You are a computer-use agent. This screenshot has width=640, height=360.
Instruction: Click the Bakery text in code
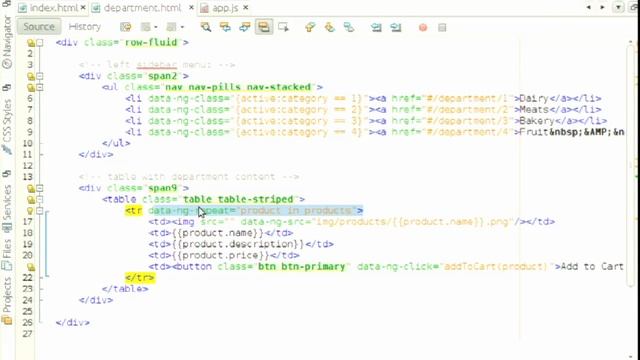(537, 121)
